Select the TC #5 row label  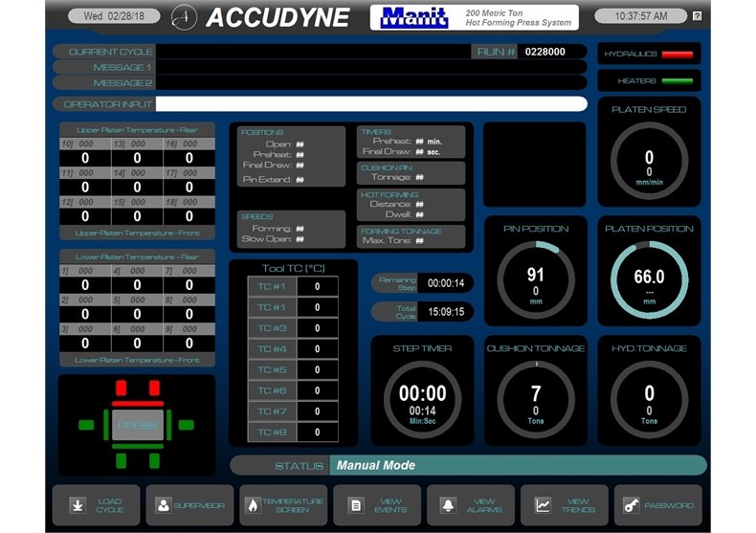pyautogui.click(x=273, y=370)
